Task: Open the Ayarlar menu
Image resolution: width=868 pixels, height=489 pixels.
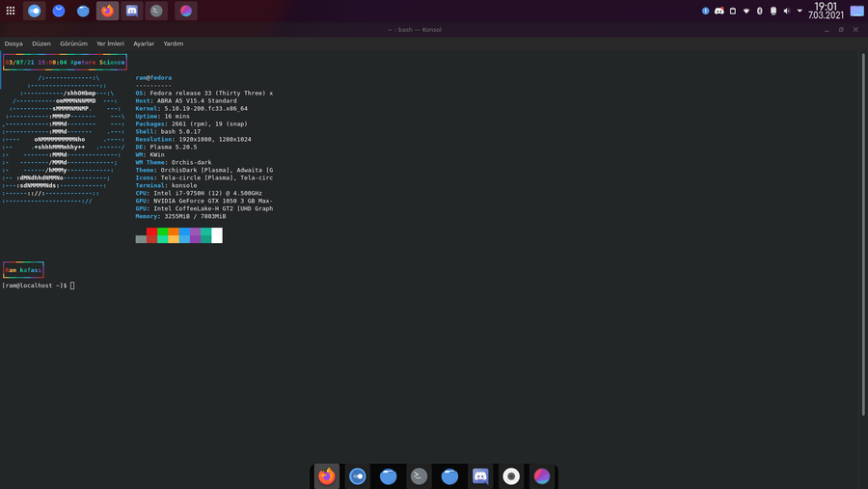Action: point(144,43)
